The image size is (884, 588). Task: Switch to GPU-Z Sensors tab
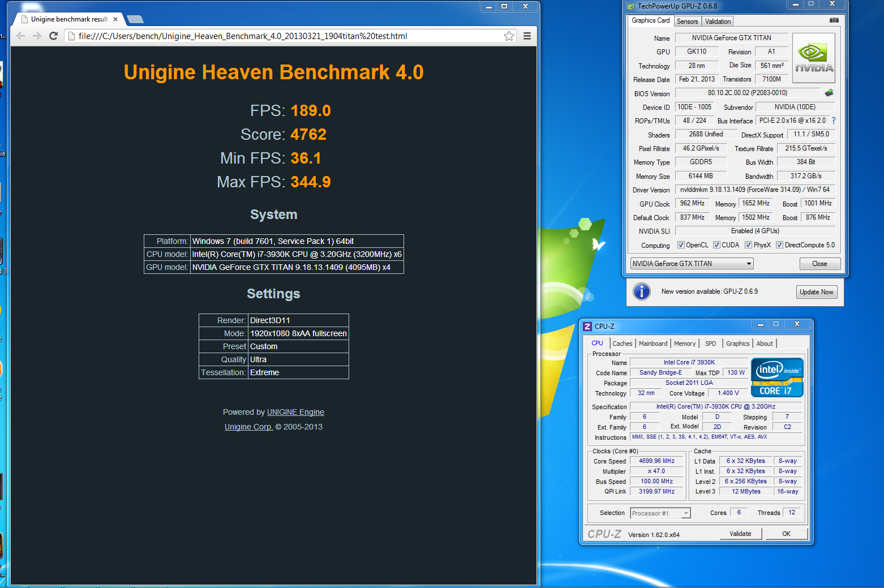[687, 22]
